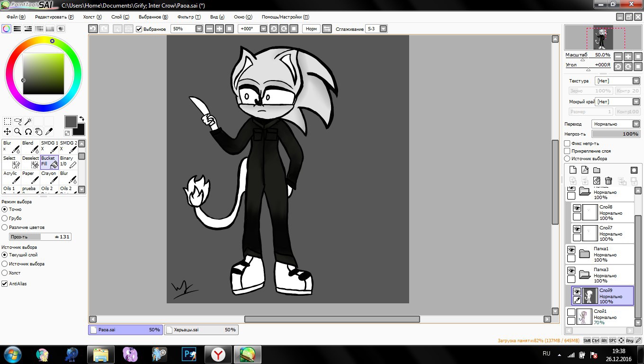
Task: Open the Файл menu
Action: 16,17
